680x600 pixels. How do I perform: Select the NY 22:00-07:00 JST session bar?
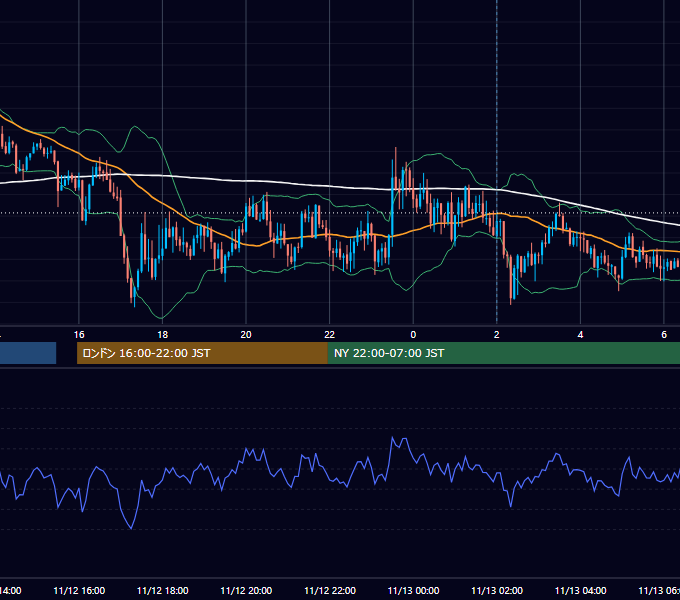point(504,353)
